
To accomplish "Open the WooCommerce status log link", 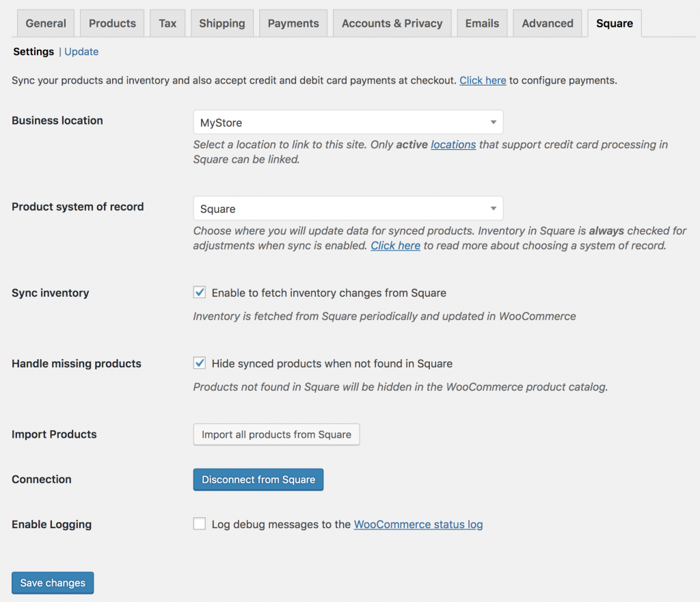I will (x=418, y=524).
